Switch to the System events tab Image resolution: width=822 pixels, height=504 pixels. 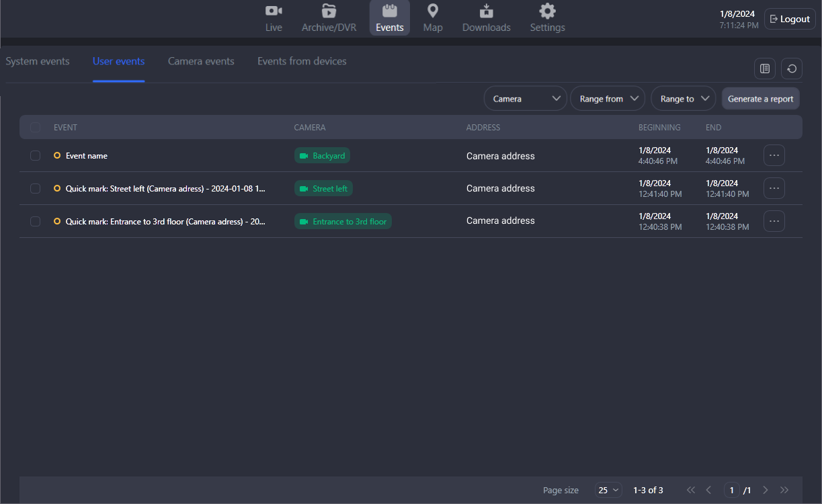pos(38,61)
